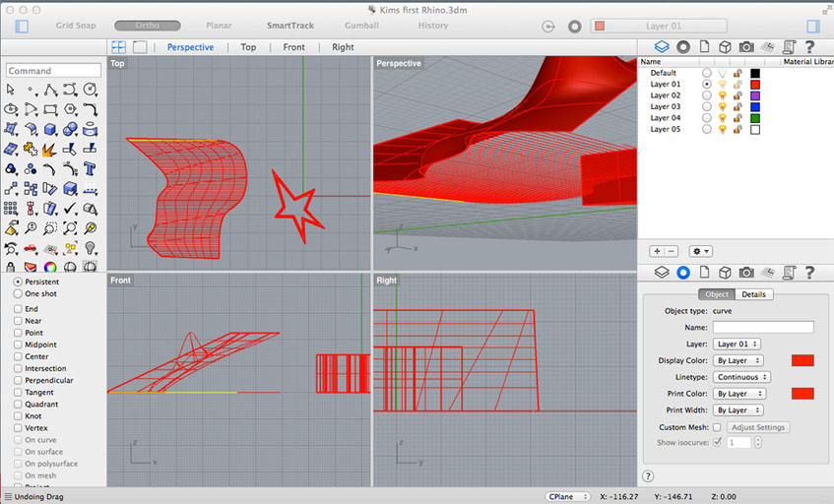
Task: Click the help question mark in the top panel bar
Action: click(810, 46)
